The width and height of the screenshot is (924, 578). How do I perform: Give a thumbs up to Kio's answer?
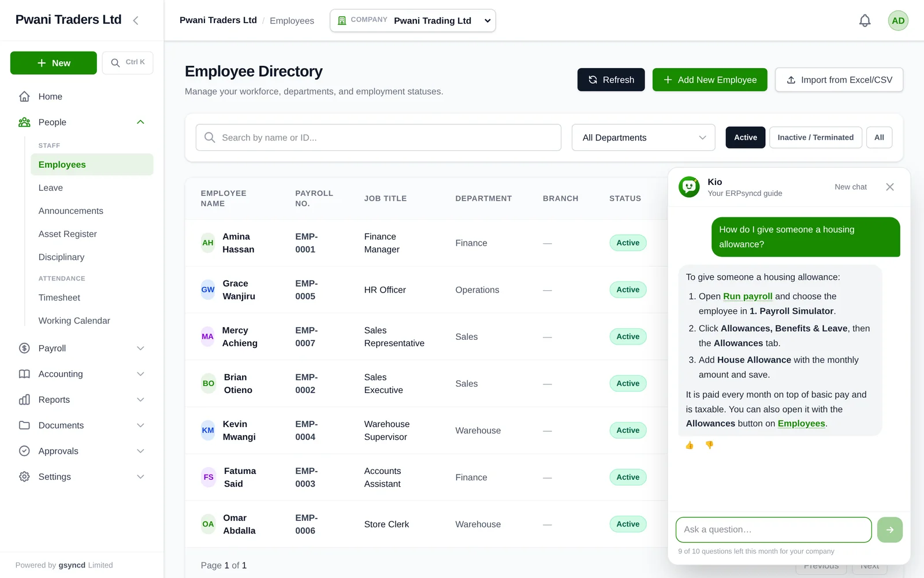point(690,445)
